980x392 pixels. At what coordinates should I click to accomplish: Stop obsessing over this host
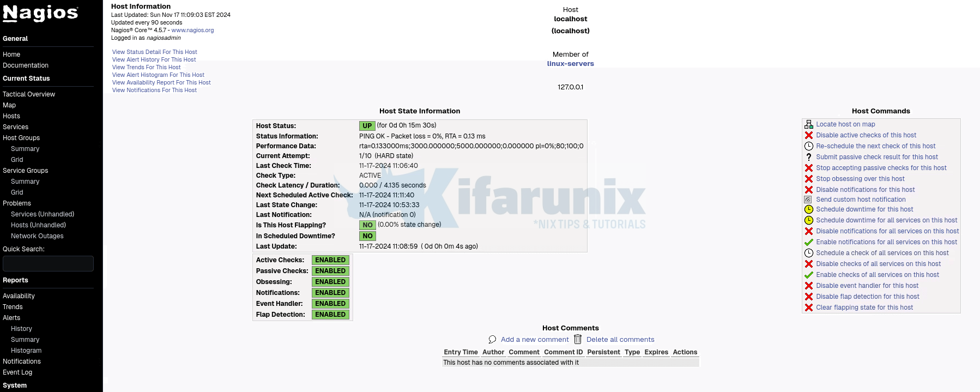tap(860, 179)
